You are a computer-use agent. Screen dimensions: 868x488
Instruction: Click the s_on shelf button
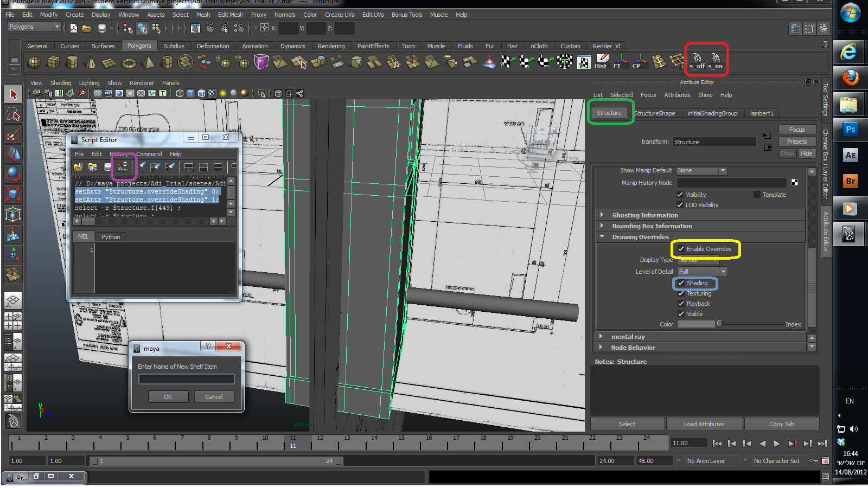click(x=716, y=60)
